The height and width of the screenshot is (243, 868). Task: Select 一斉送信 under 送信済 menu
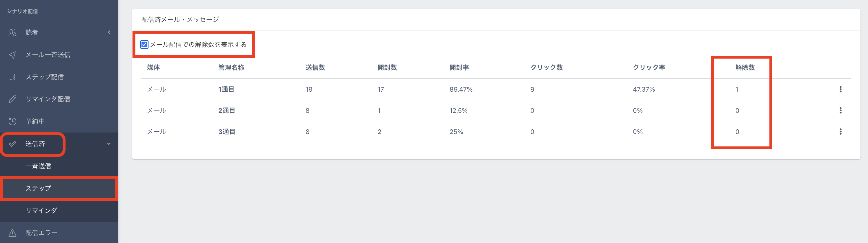[38, 166]
